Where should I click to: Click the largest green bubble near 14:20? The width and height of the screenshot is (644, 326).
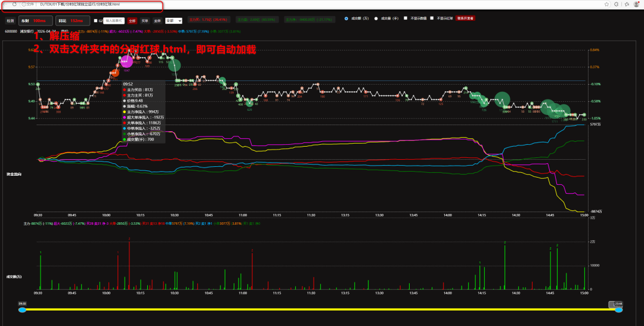click(x=502, y=99)
